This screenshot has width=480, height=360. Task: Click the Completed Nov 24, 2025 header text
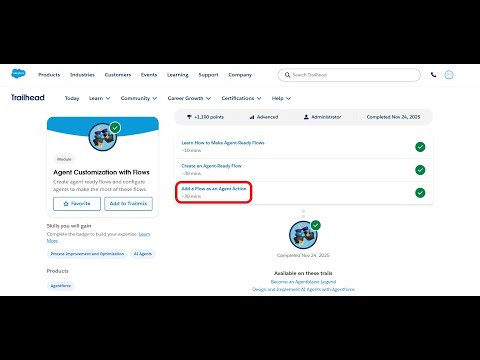pos(393,117)
